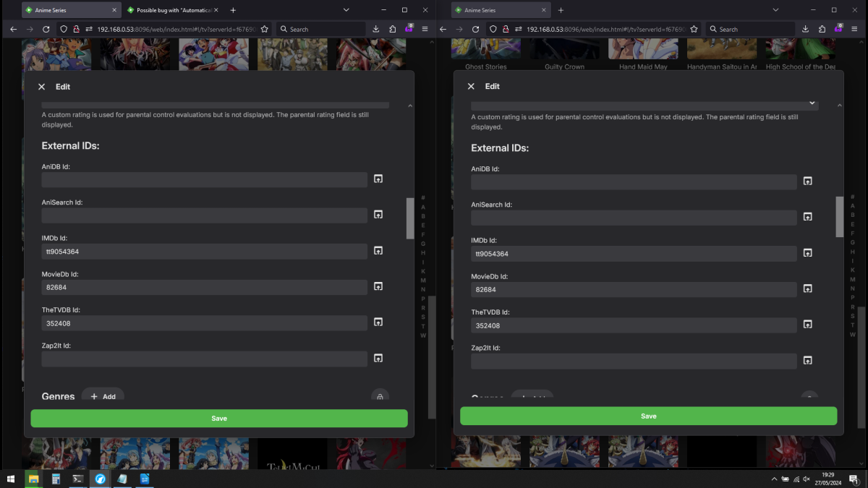Switch to the 'Possible bug with Automatic' tab
The image size is (868, 488).
[174, 9]
